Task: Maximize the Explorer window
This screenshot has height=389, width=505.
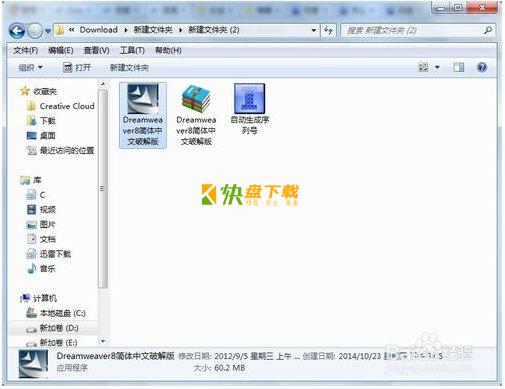Action: pyautogui.click(x=458, y=7)
